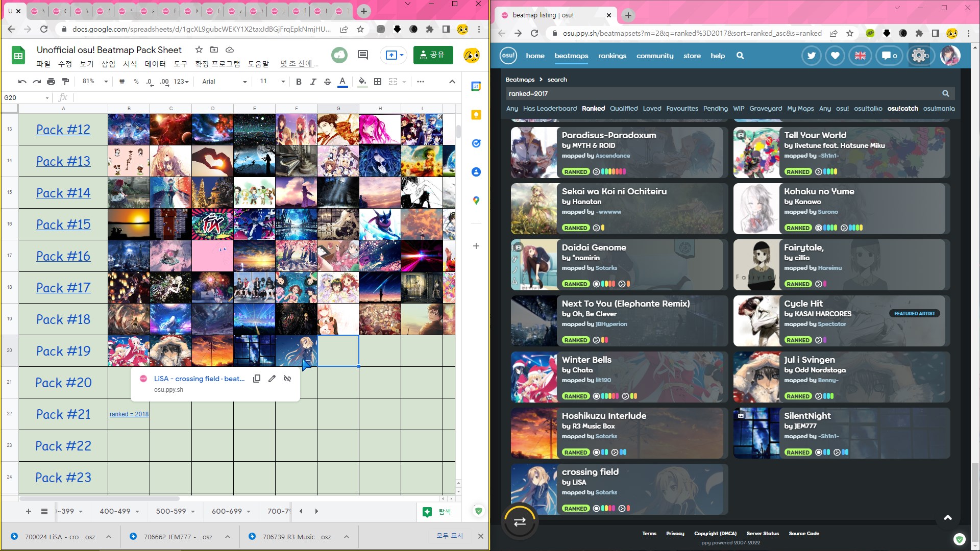Viewport: 980px width, 551px height.
Task: Open the 도움말 menu in Sheets
Action: [x=258, y=64]
